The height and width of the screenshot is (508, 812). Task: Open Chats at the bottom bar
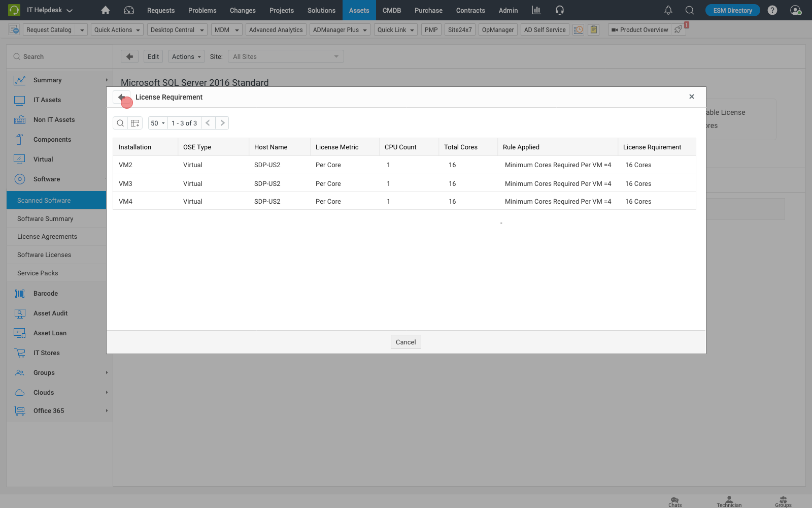point(675,502)
